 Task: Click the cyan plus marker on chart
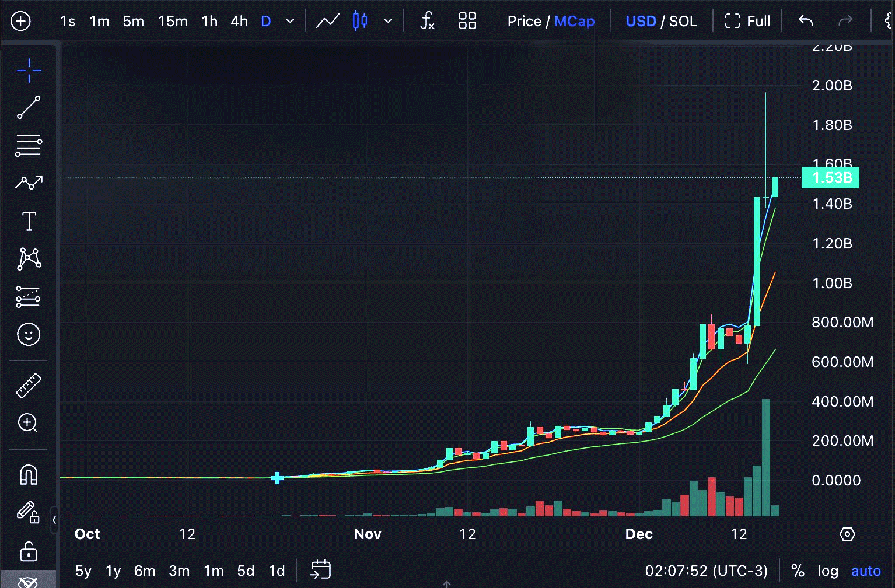coord(278,478)
